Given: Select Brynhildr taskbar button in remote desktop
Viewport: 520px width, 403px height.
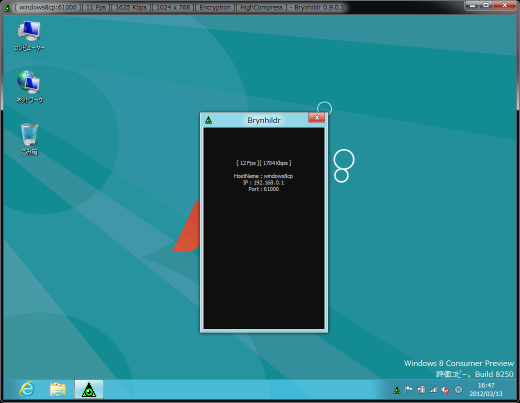Looking at the screenshot, I should tap(89, 389).
